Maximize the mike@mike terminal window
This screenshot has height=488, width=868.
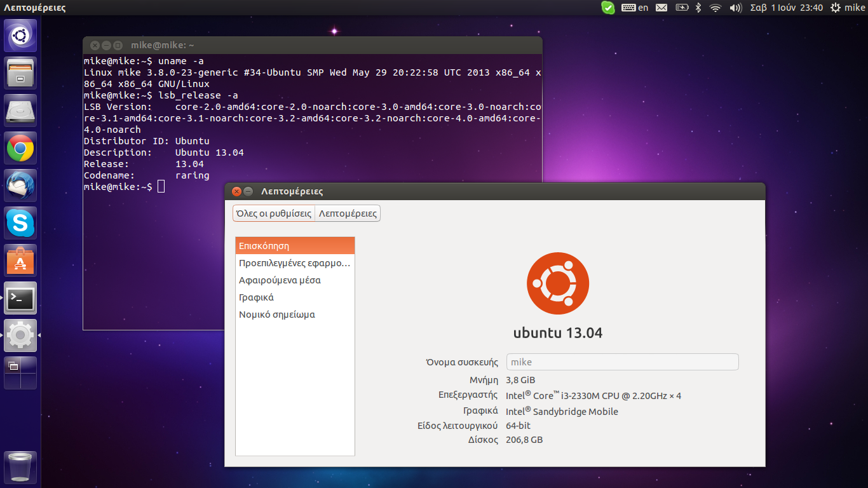[118, 45]
